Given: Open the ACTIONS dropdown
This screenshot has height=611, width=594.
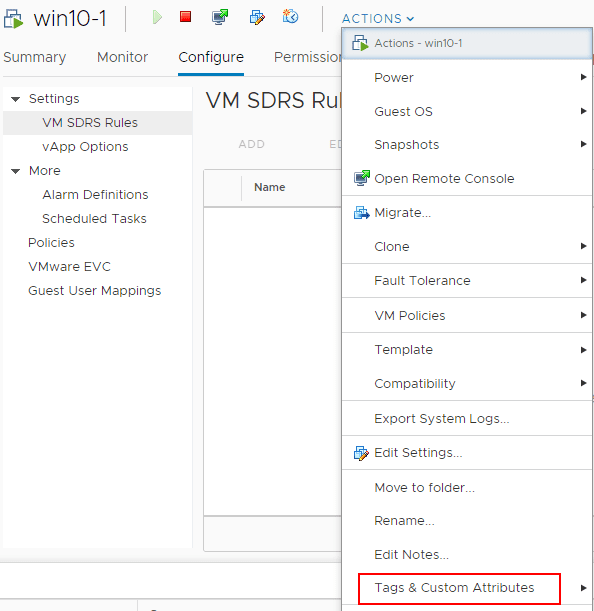Looking at the screenshot, I should pos(378,18).
